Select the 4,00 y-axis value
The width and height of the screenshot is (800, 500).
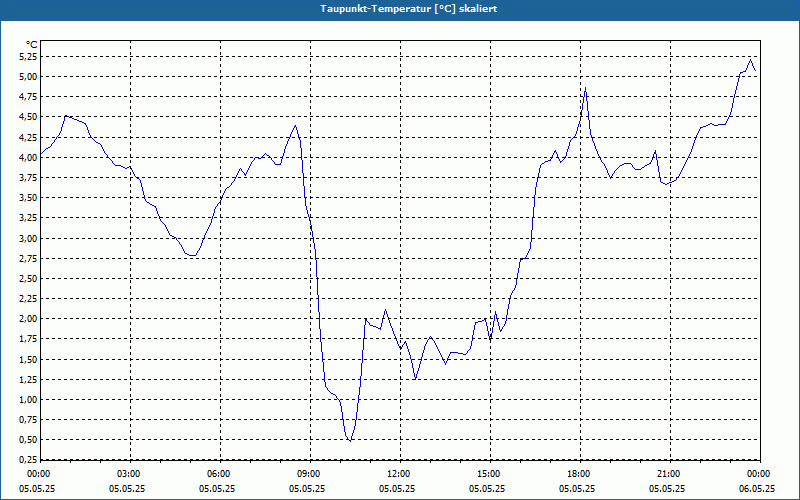(27, 158)
